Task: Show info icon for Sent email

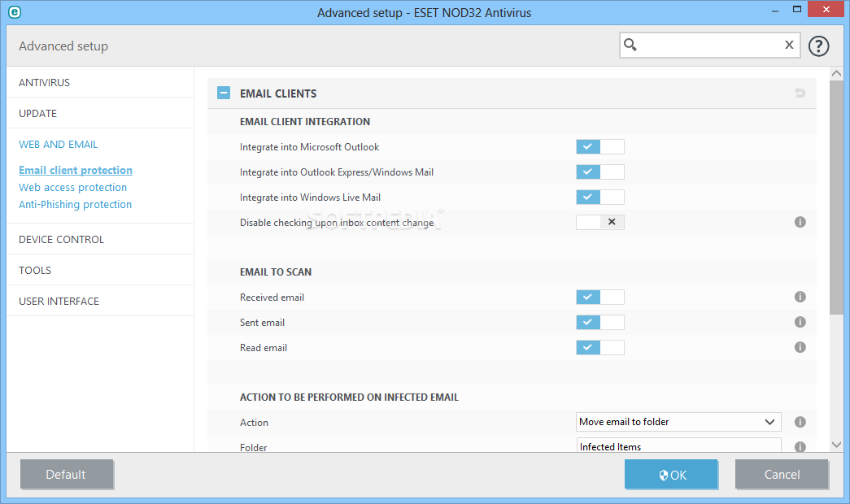Action: point(800,322)
